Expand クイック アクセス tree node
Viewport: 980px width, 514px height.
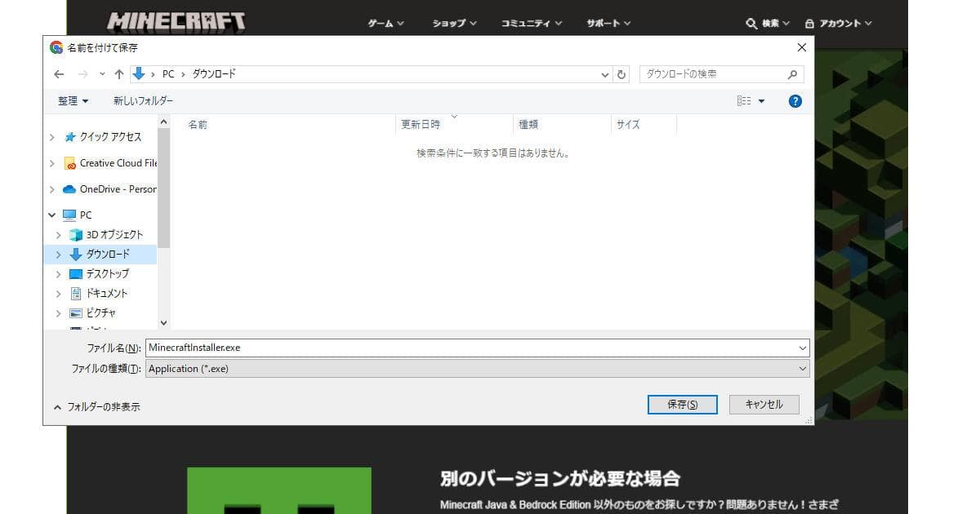click(x=52, y=137)
